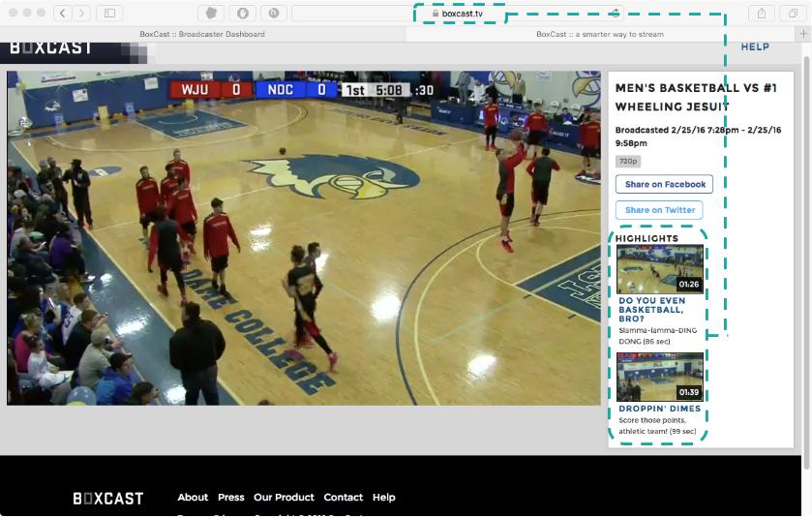
Task: Click the BoxCast logo in header
Action: pos(51,47)
